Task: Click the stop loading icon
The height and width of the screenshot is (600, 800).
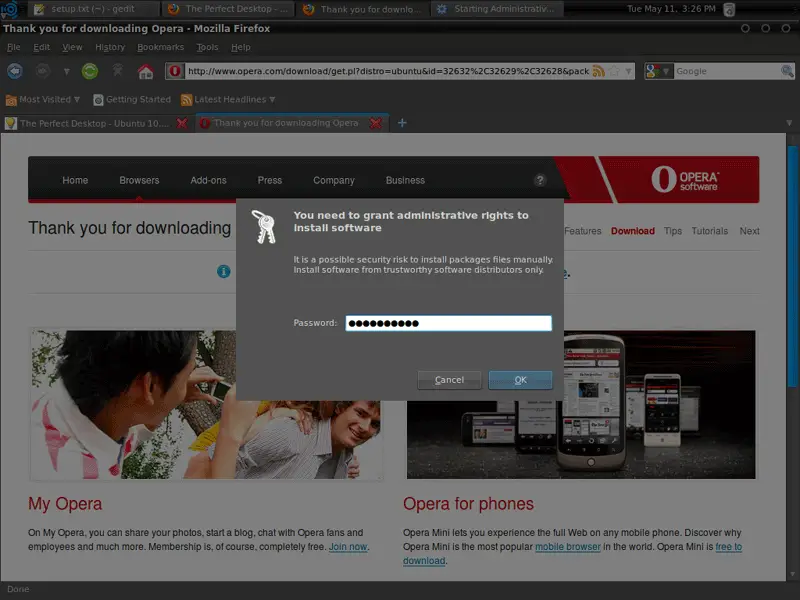Action: pyautogui.click(x=117, y=70)
